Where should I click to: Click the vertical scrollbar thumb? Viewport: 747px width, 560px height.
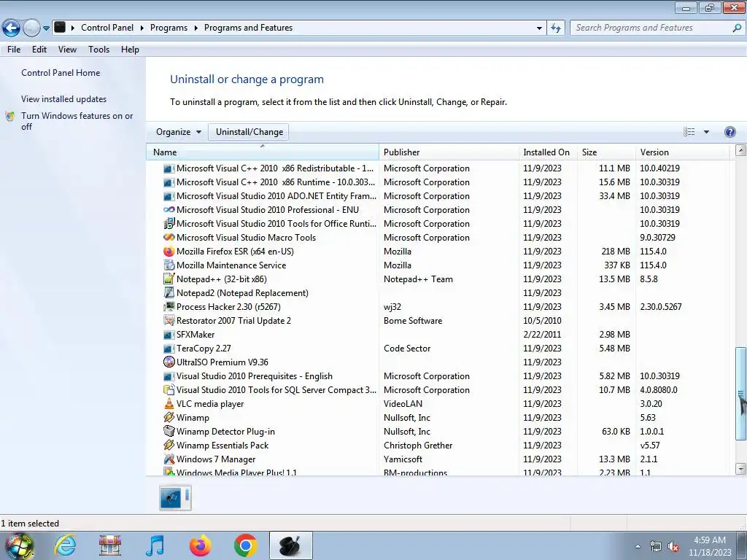[x=740, y=393]
